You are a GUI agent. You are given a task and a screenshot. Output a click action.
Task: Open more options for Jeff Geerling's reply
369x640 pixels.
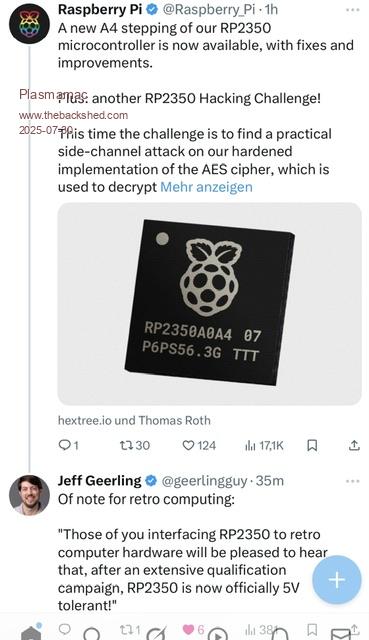[353, 481]
